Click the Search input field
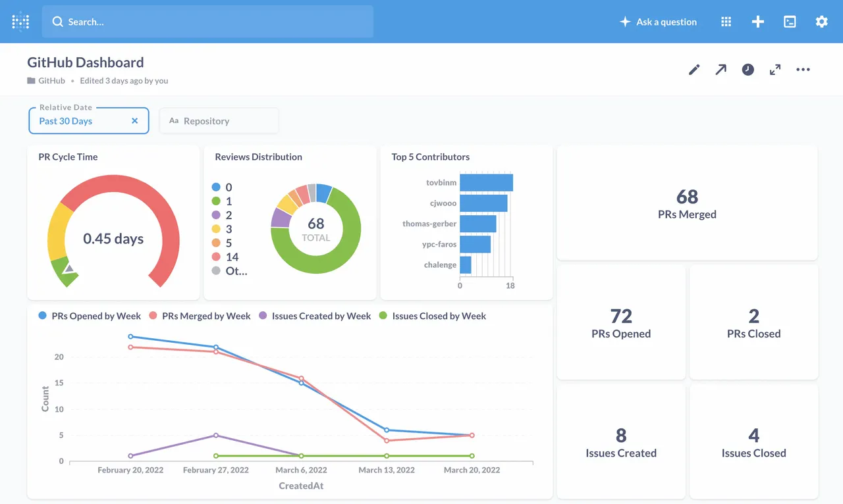Image resolution: width=843 pixels, height=504 pixels. click(x=208, y=22)
